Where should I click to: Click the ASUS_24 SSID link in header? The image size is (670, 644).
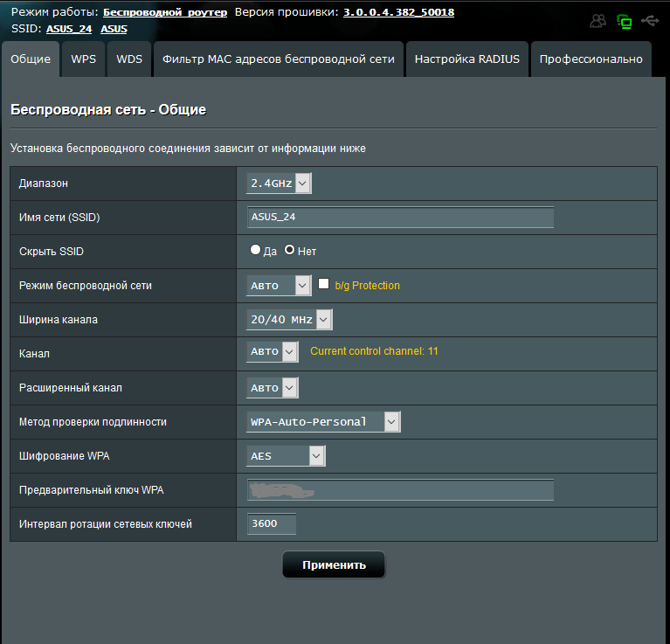(69, 29)
